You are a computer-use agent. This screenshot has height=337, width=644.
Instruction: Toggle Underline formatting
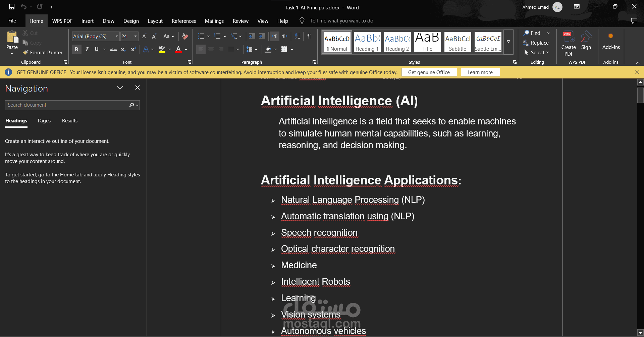[97, 50]
